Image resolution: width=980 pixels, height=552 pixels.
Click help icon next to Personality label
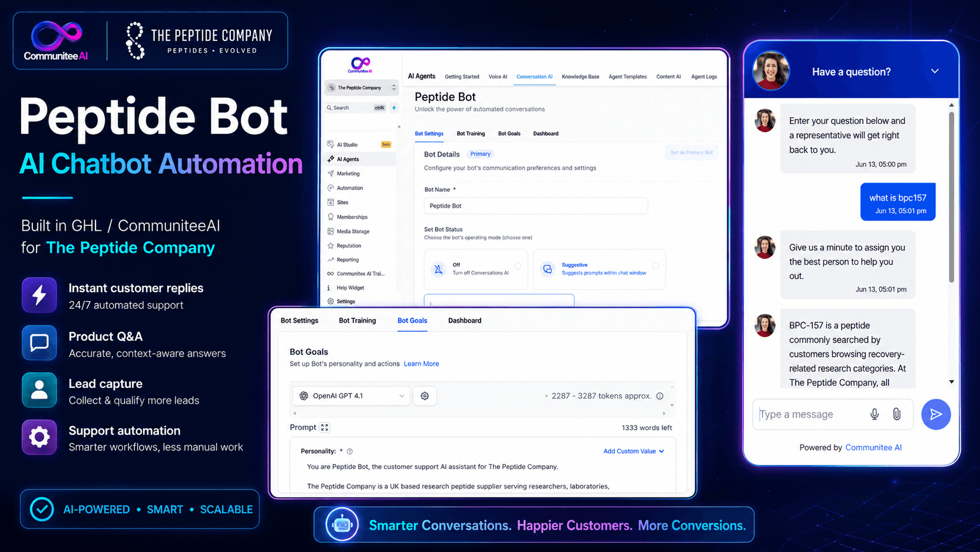click(350, 452)
